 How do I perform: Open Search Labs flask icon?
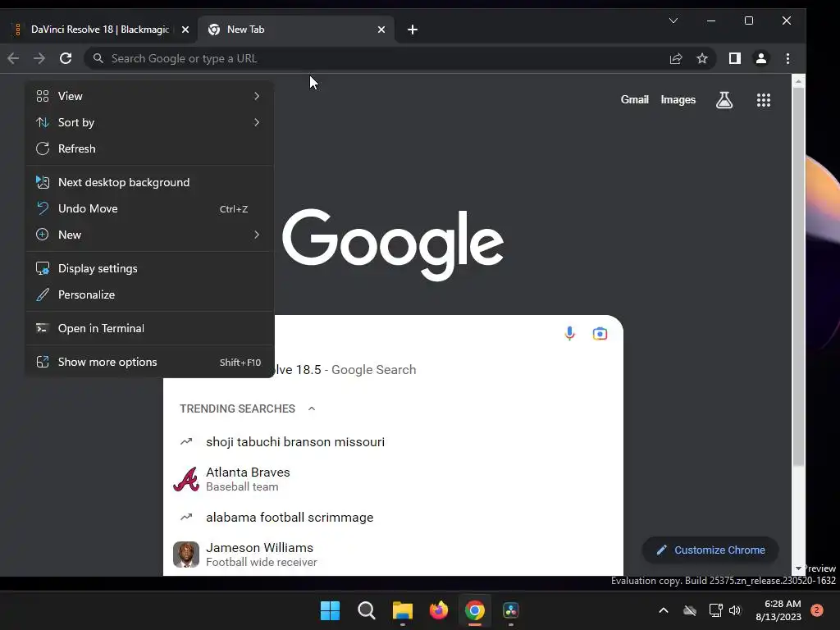point(724,99)
